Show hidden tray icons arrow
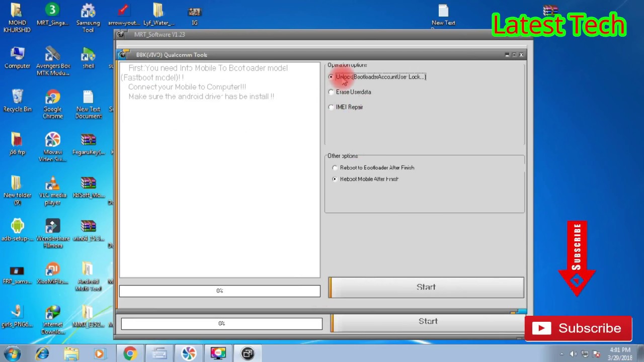The height and width of the screenshot is (362, 644). 561,354
